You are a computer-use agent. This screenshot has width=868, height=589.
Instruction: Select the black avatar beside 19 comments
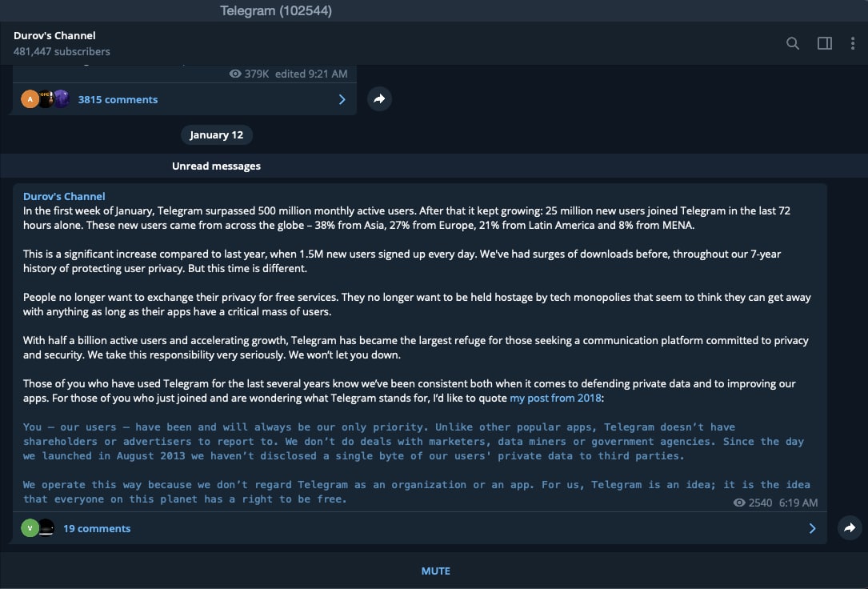[46, 528]
